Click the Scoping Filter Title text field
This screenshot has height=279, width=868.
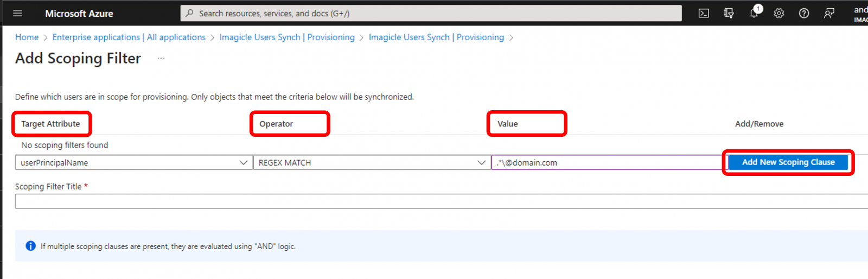(434, 201)
